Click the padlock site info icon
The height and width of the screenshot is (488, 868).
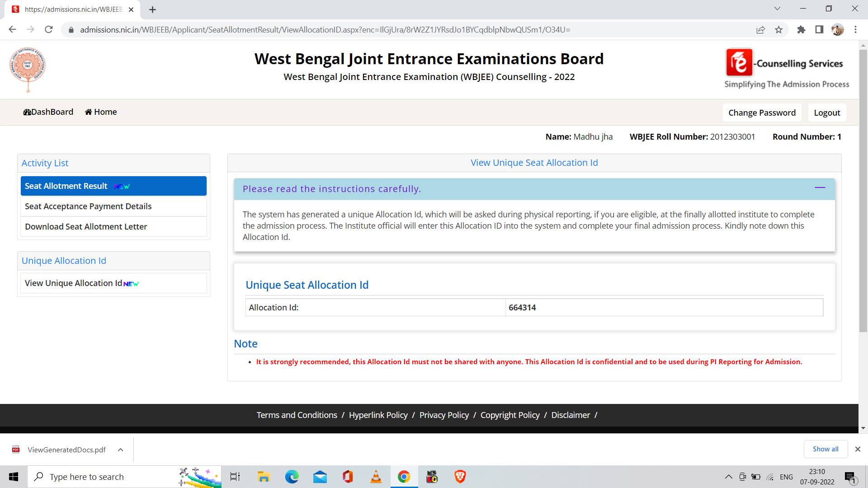tap(71, 30)
